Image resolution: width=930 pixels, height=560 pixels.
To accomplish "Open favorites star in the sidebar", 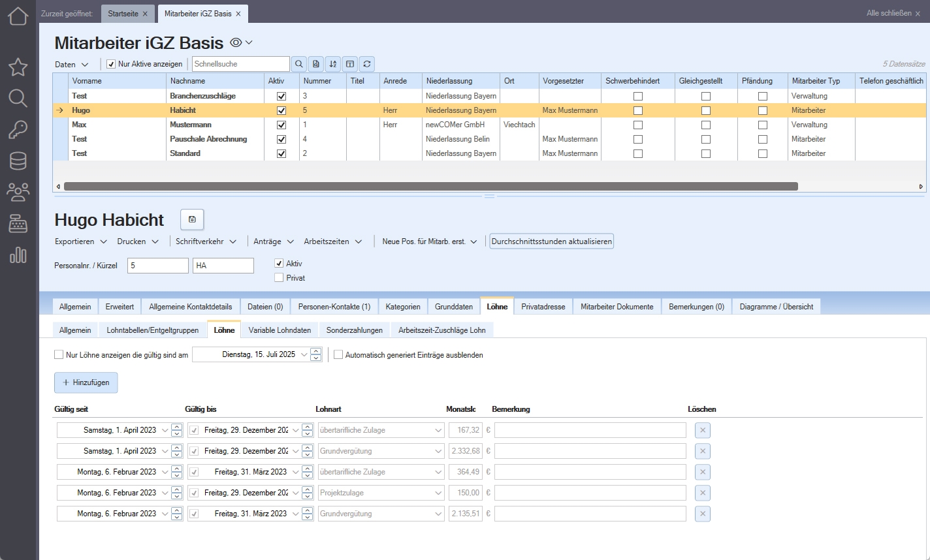I will [x=18, y=67].
